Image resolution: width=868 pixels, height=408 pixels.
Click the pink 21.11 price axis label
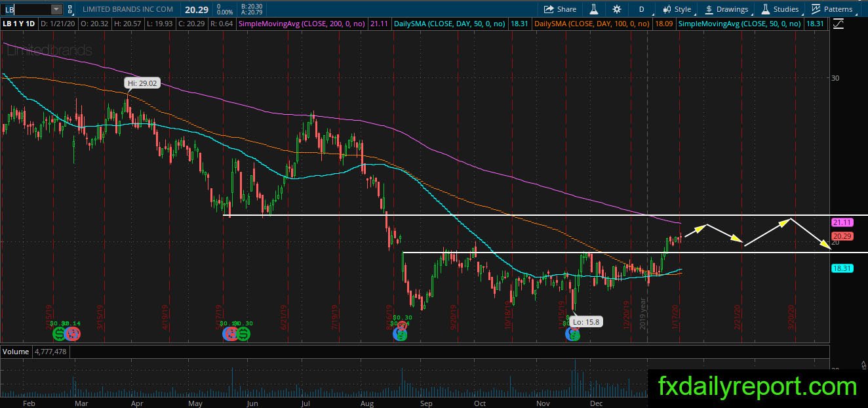(841, 222)
